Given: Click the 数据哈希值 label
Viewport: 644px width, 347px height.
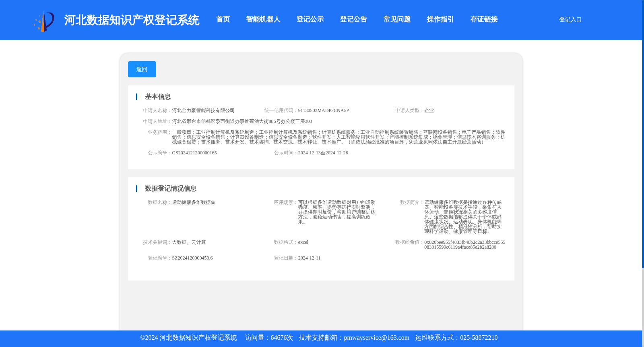Looking at the screenshot, I should (409, 242).
